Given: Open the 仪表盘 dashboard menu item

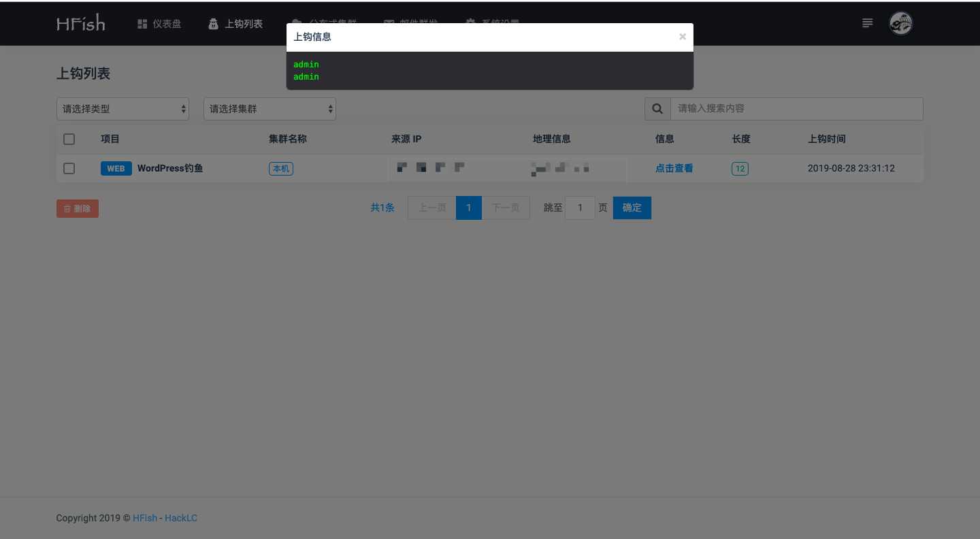Looking at the screenshot, I should pos(159,24).
